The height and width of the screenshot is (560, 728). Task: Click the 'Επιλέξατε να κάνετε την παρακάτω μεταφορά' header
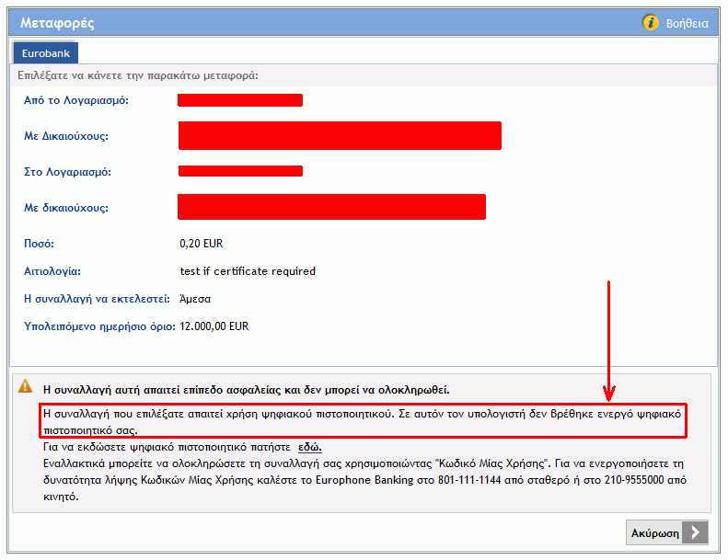138,75
